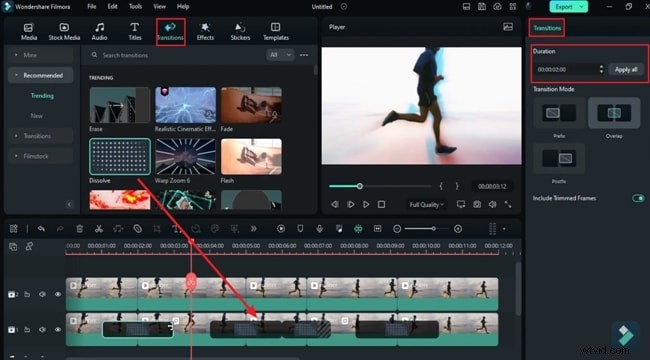Enter fullscreen preview mode
Screen dimensions: 650x360
pyautogui.click(x=508, y=204)
